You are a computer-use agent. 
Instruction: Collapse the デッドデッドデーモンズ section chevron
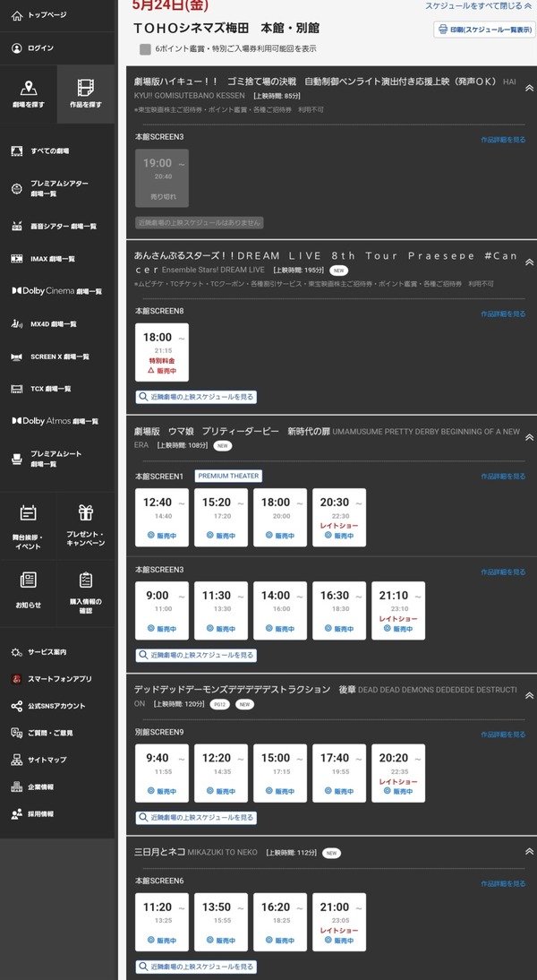pyautogui.click(x=529, y=695)
